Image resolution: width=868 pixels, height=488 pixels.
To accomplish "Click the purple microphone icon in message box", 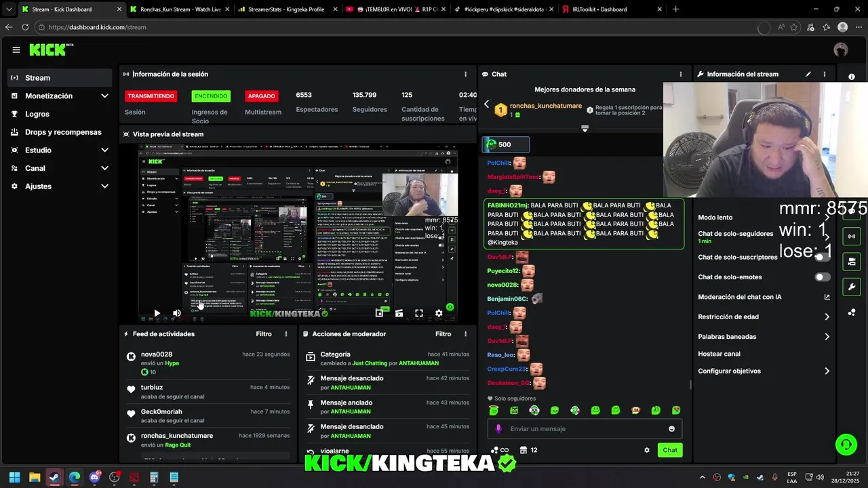I will (498, 429).
